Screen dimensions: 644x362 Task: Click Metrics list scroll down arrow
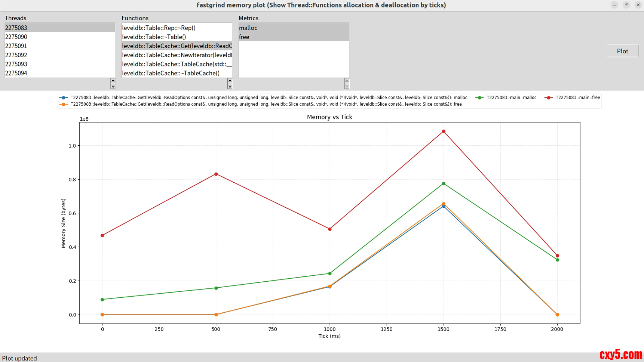point(347,87)
